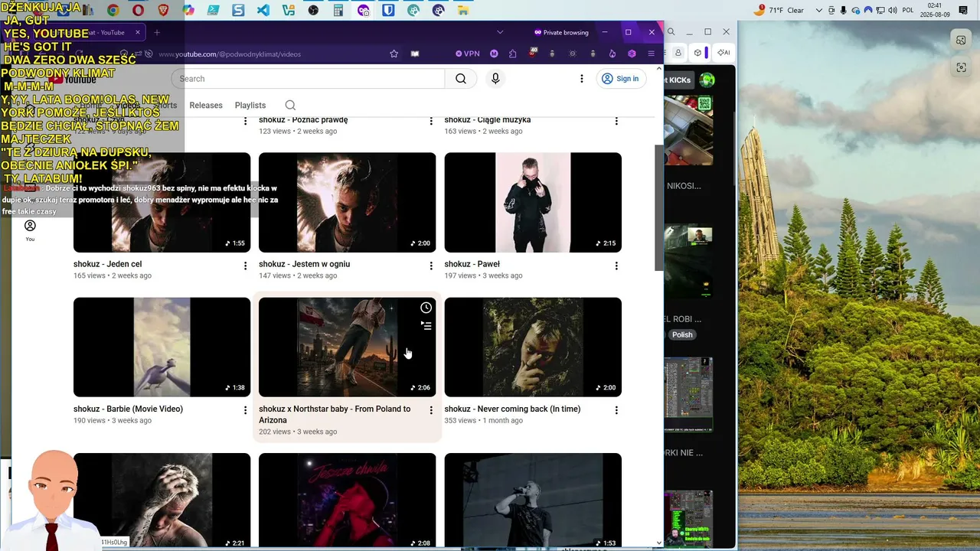Close the YouTube browser tab
Screen dimensions: 980x551
pyautogui.click(x=138, y=32)
